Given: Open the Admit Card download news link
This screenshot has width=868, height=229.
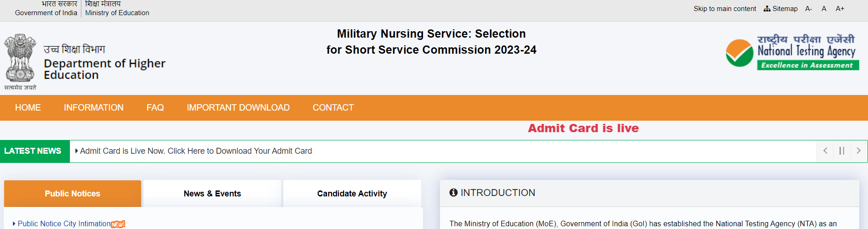Looking at the screenshot, I should point(196,151).
